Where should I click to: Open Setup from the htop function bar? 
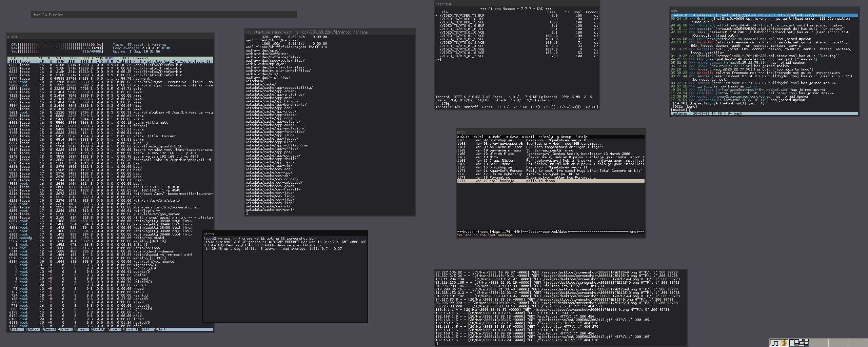33,329
